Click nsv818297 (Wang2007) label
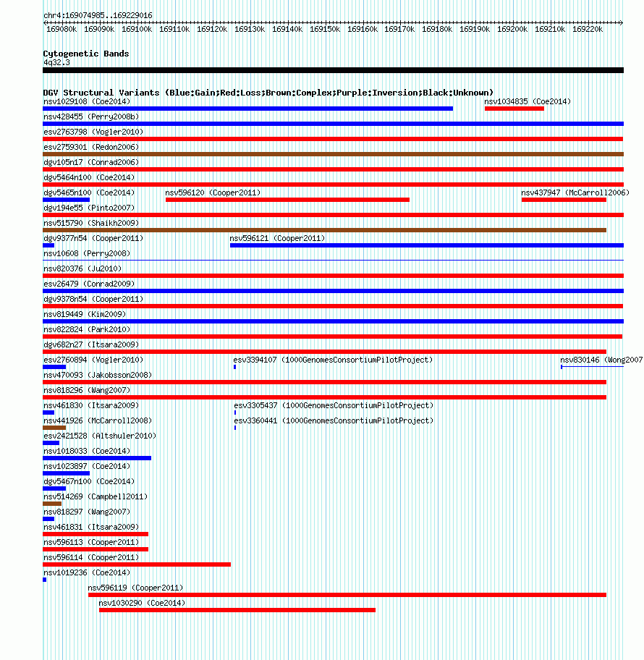644x660 pixels. pyautogui.click(x=87, y=512)
